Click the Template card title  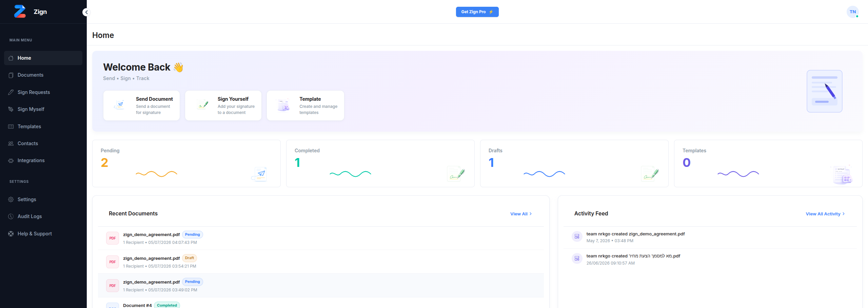pyautogui.click(x=310, y=99)
